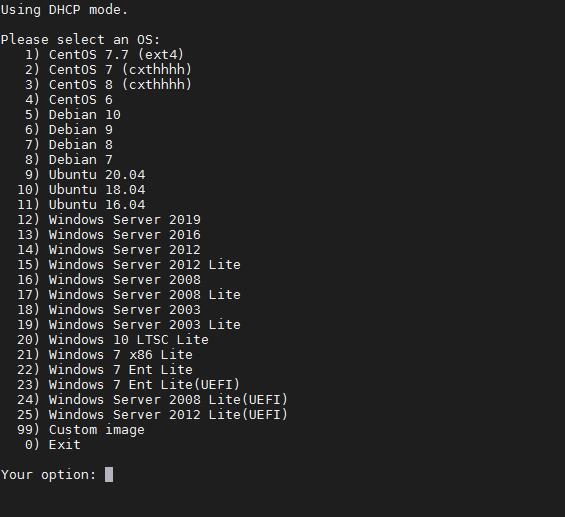Select Windows 7 Ent Lite(UEFI) line
Screen dimensions: 565x517
tap(129, 385)
